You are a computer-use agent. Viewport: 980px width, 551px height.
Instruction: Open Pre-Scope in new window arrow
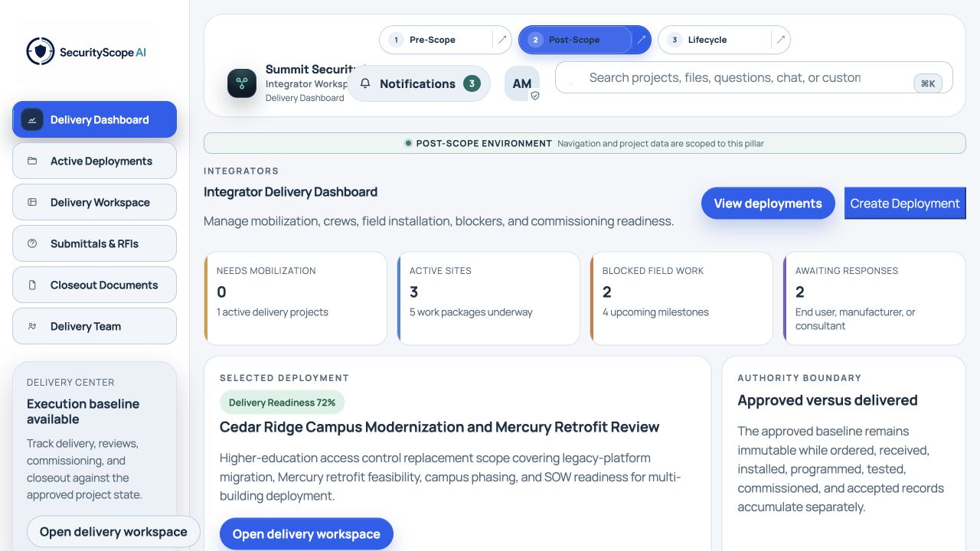coord(502,40)
